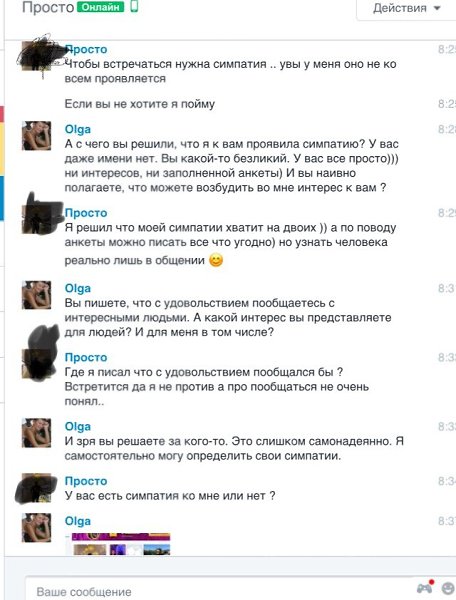Click Olga's name above 'А с чего вы решили'
The width and height of the screenshot is (456, 600).
(x=78, y=129)
